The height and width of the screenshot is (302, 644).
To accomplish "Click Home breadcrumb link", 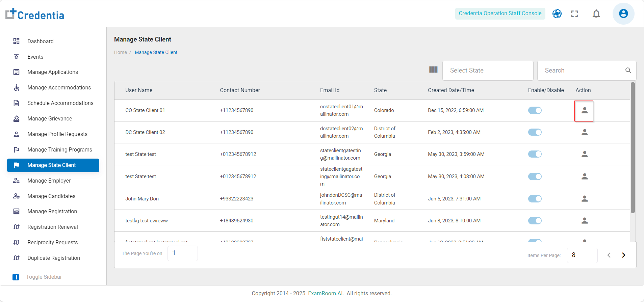I will (121, 52).
